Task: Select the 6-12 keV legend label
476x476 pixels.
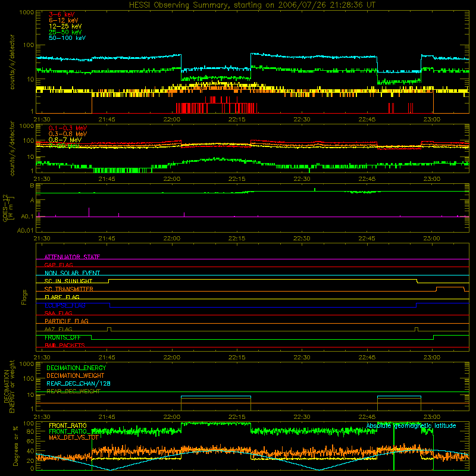Action: coord(64,20)
